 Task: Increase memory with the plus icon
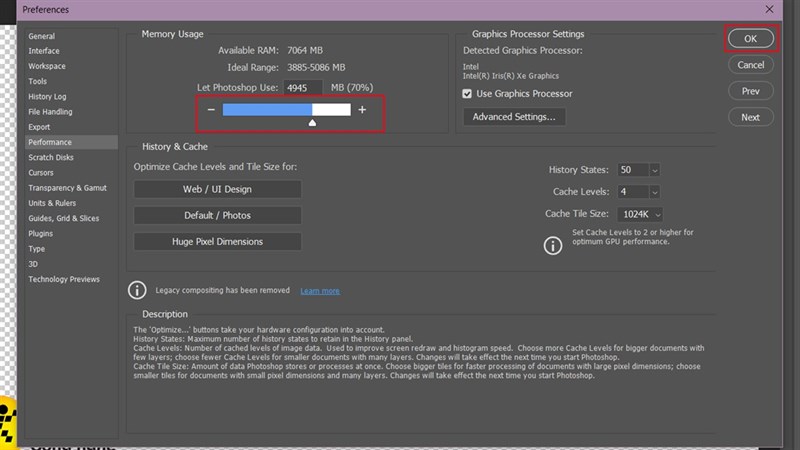(x=362, y=110)
